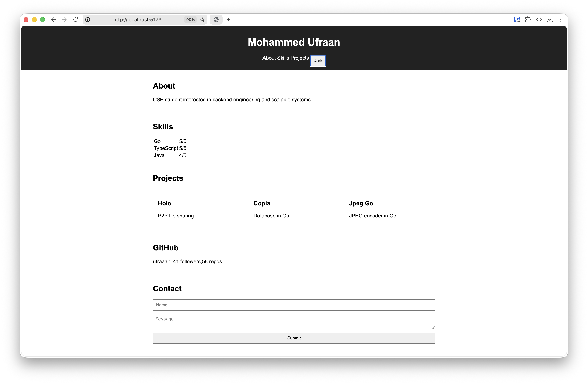This screenshot has width=588, height=384.
Task: Open the Projects nav link
Action: 300,58
